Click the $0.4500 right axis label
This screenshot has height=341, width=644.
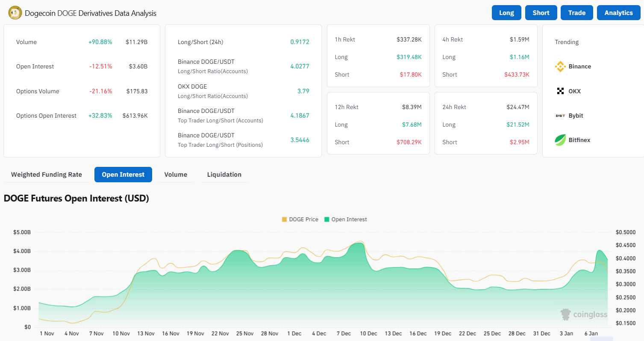(626, 245)
